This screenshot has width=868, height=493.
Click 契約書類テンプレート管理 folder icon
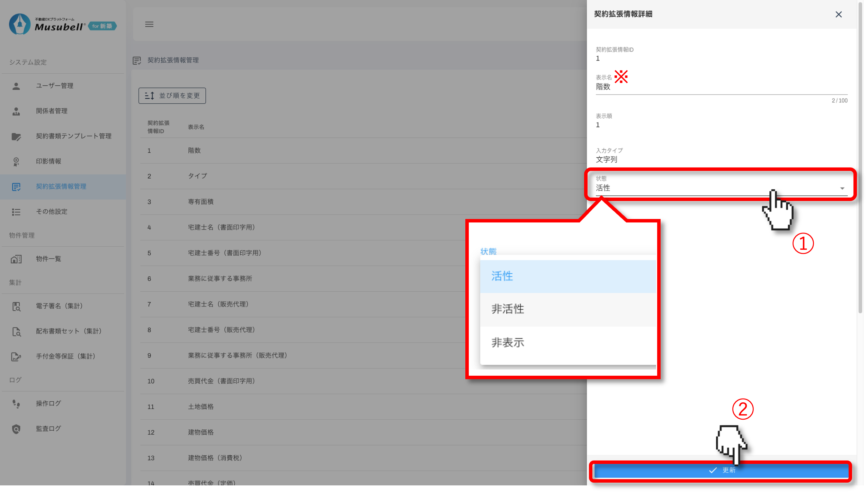click(16, 136)
